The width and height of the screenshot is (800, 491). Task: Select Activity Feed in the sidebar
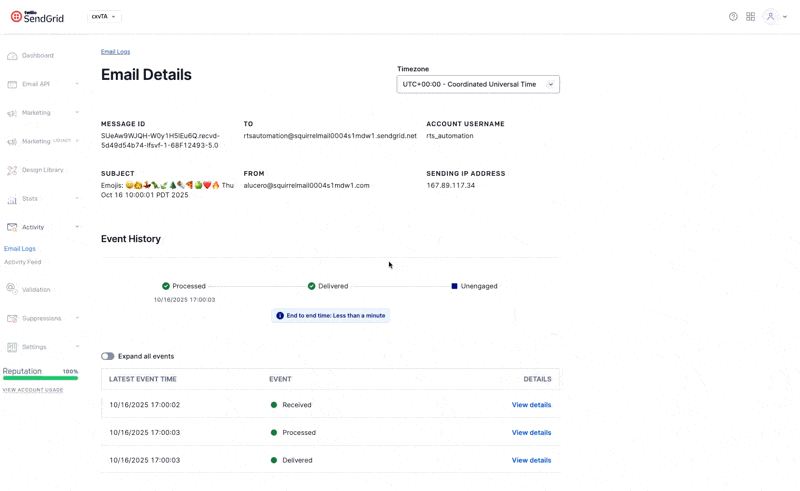coord(23,262)
